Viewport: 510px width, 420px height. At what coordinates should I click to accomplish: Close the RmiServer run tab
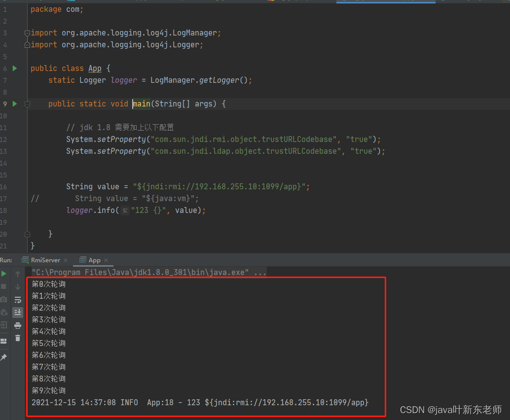(66, 260)
